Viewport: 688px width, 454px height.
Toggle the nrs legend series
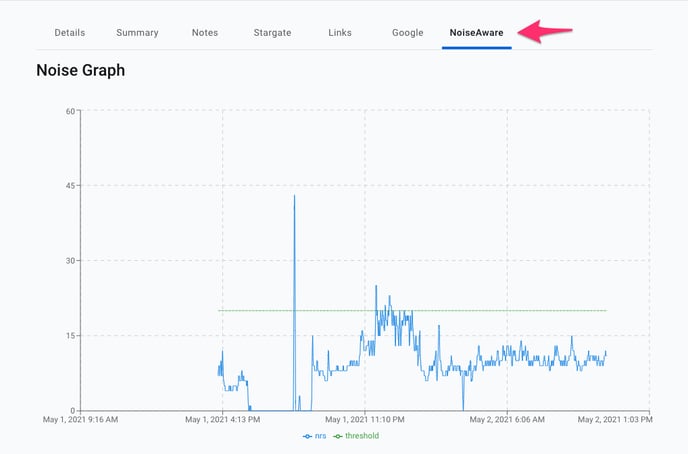tap(315, 436)
